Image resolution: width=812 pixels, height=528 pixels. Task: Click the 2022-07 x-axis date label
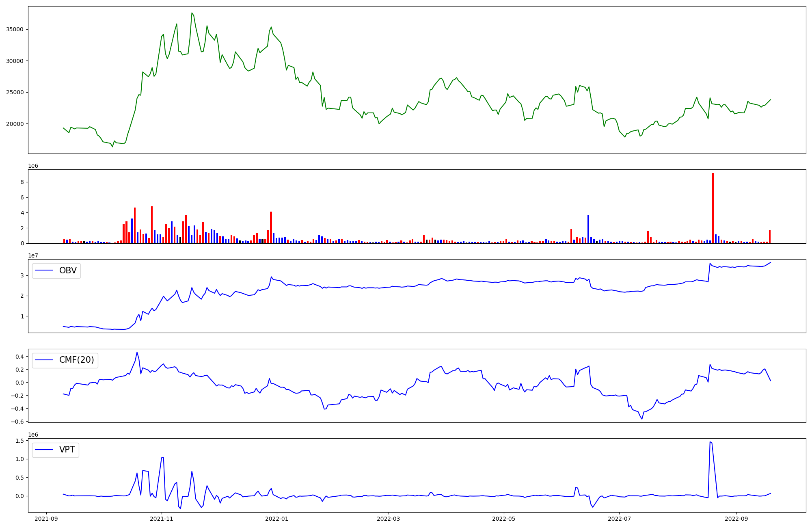(x=619, y=519)
